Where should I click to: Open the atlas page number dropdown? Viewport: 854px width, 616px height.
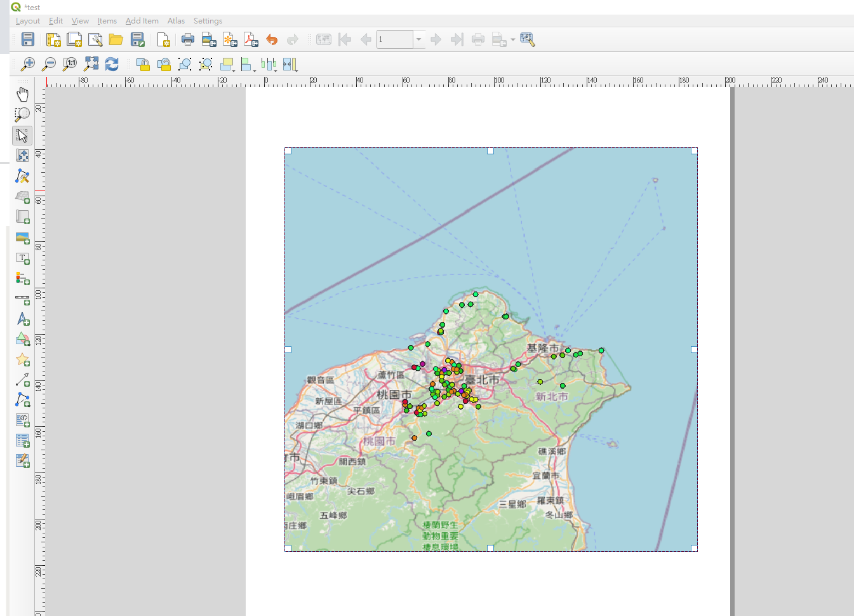pyautogui.click(x=418, y=39)
